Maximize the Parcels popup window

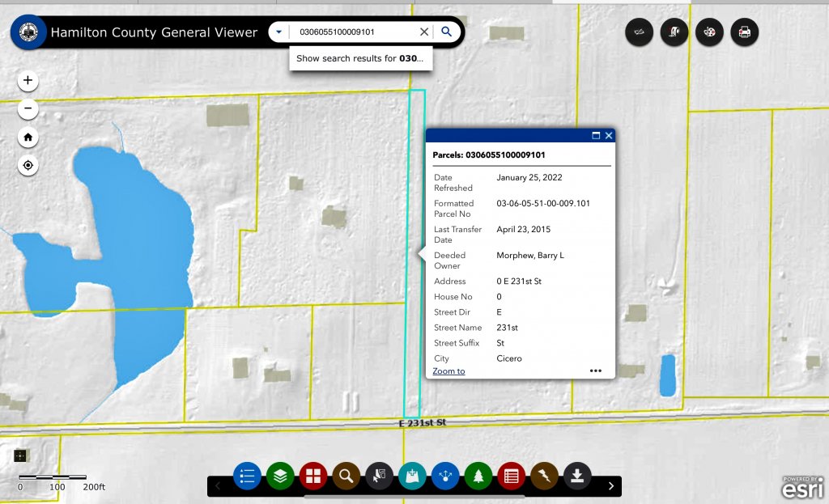pos(596,136)
